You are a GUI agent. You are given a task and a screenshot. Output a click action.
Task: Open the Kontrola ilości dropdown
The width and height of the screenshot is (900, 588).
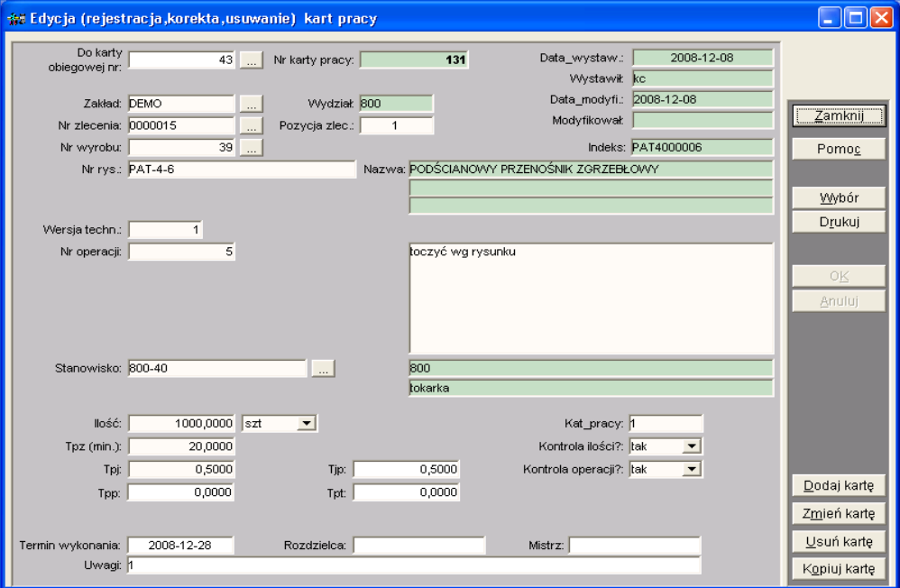click(692, 446)
